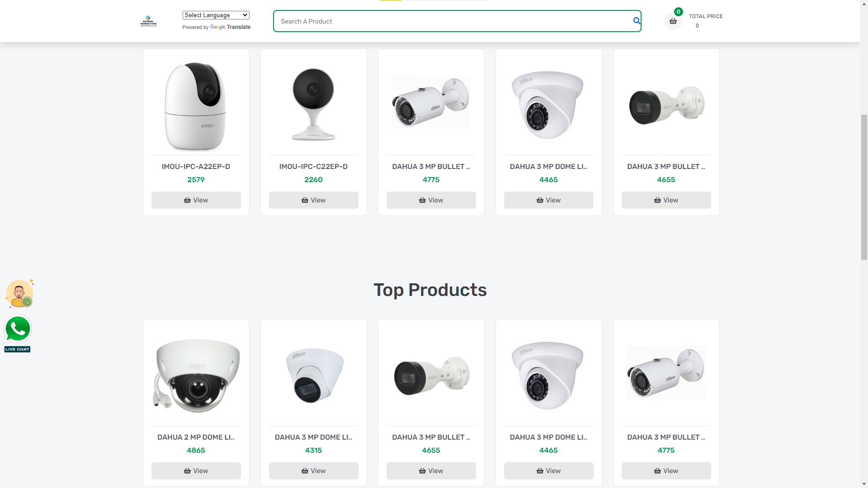Open the DAHUA 2 MP dome camera image
Screen dimensions: 868x488
(x=197, y=376)
